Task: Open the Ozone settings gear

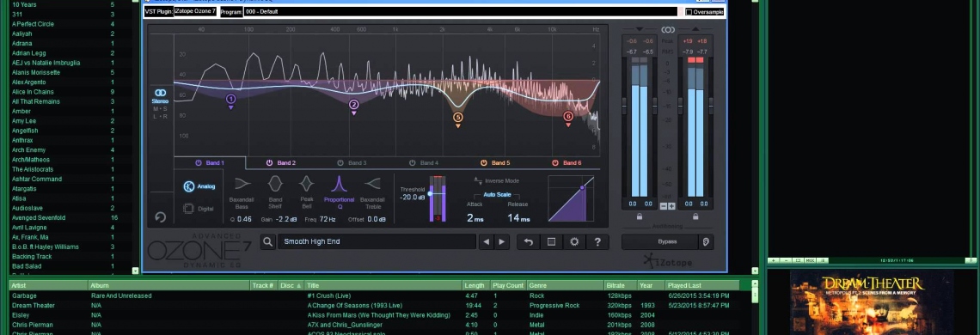Action: pos(574,242)
